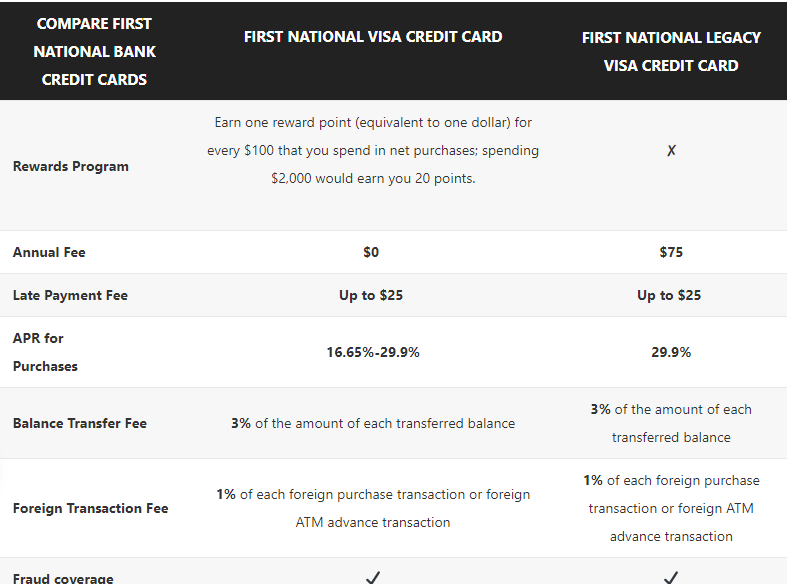Select the First National Visa Credit Card header

(373, 37)
